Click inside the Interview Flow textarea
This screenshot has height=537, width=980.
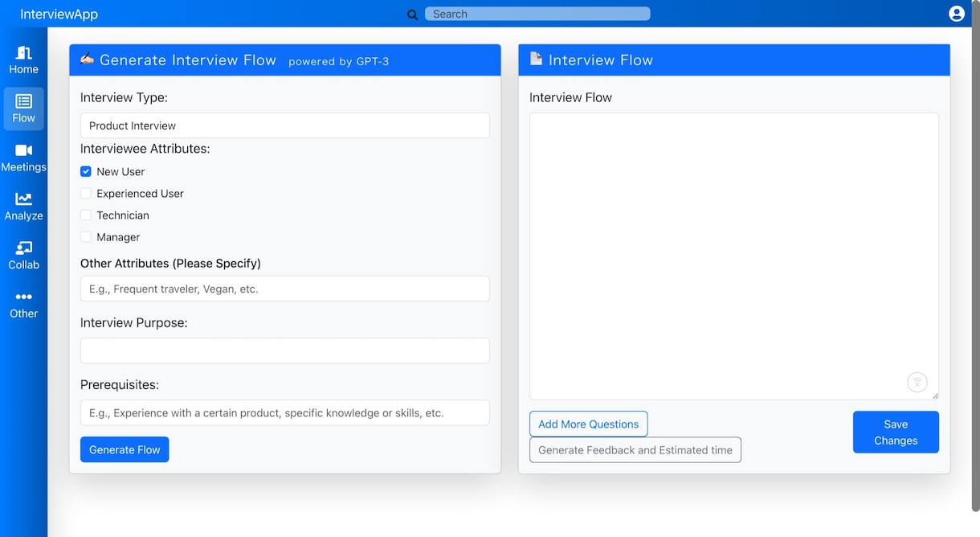(734, 256)
